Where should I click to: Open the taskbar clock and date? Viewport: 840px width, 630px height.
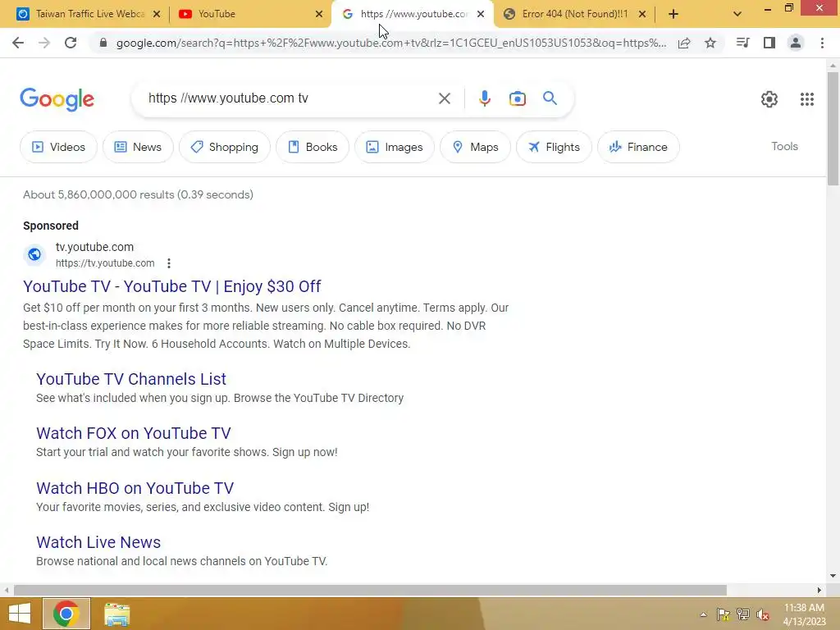click(804, 614)
